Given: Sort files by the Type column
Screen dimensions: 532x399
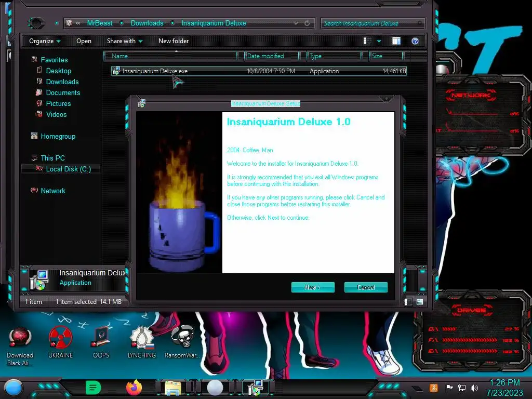Looking at the screenshot, I should pyautogui.click(x=334, y=56).
